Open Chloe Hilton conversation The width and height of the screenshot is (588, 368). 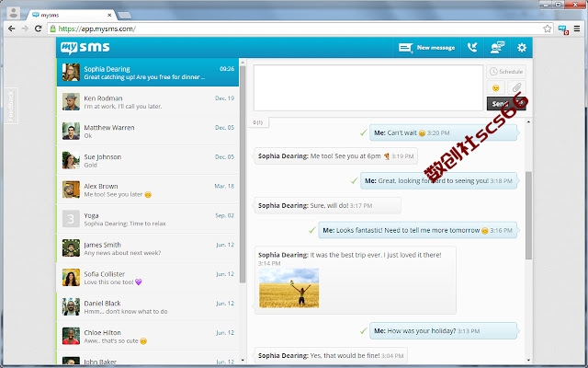pyautogui.click(x=148, y=336)
